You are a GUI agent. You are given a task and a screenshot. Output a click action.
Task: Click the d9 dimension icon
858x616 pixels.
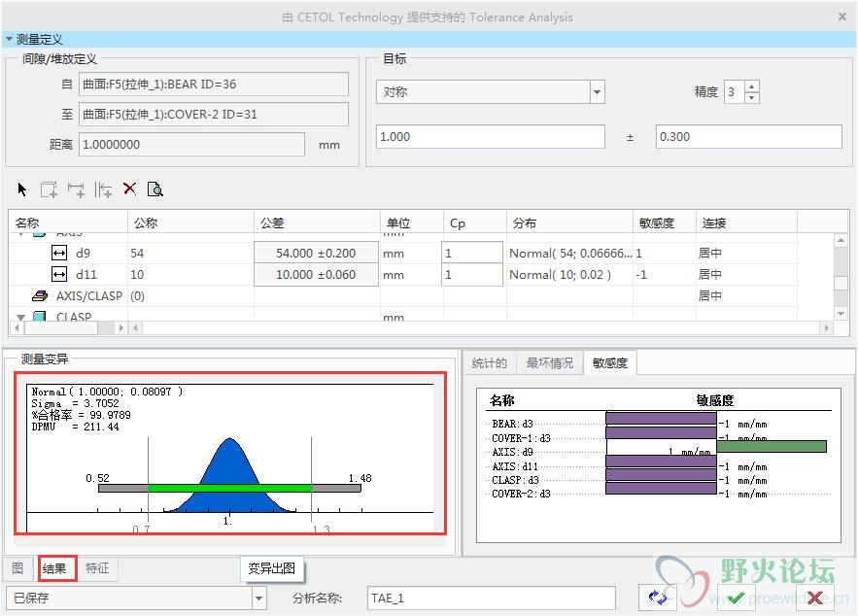pyautogui.click(x=59, y=253)
